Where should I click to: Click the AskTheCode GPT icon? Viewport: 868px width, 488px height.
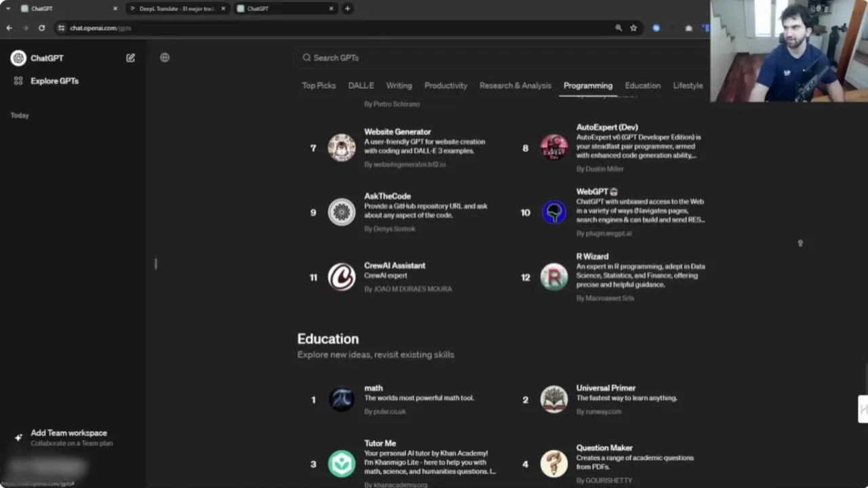pyautogui.click(x=342, y=212)
